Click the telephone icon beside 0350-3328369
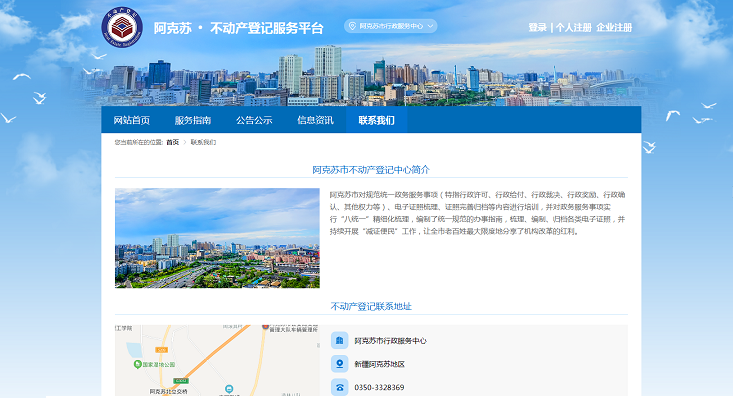Screen dimensions: 733x398 point(339,387)
